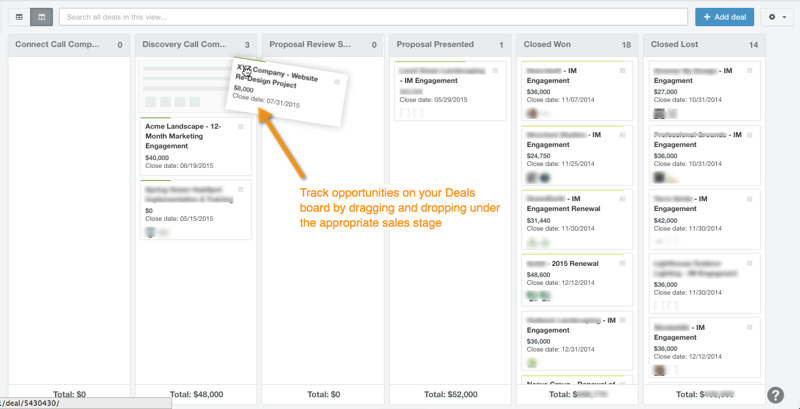Click first logo on $48,600 Renewal card
The image size is (800, 409).
point(533,295)
